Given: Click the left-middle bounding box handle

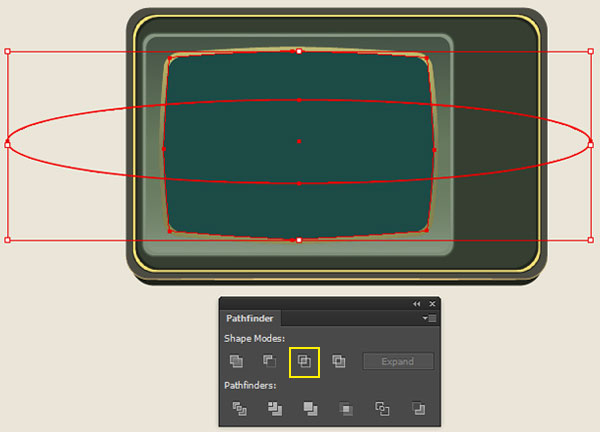Looking at the screenshot, I should (7, 145).
